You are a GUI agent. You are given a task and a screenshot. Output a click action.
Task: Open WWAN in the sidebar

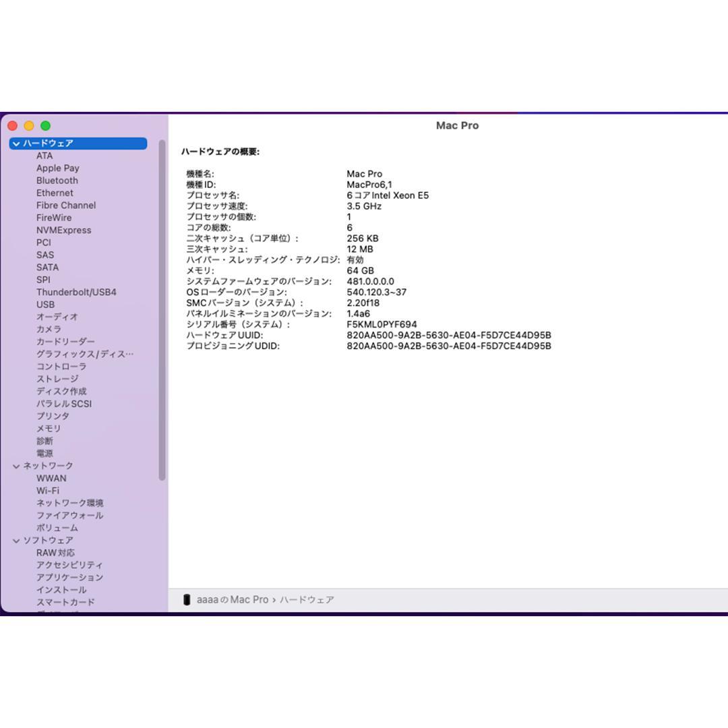pyautogui.click(x=51, y=478)
